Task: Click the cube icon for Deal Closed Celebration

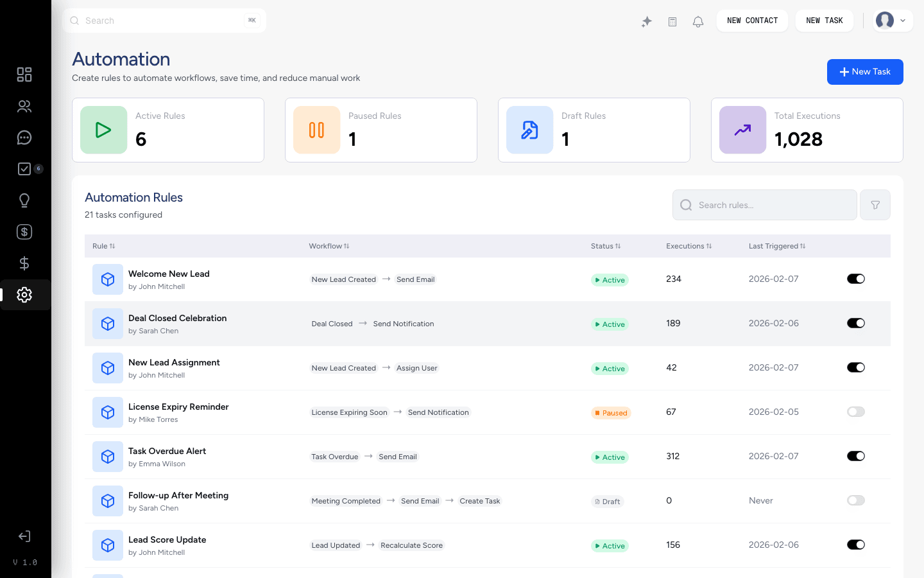Action: pos(108,324)
